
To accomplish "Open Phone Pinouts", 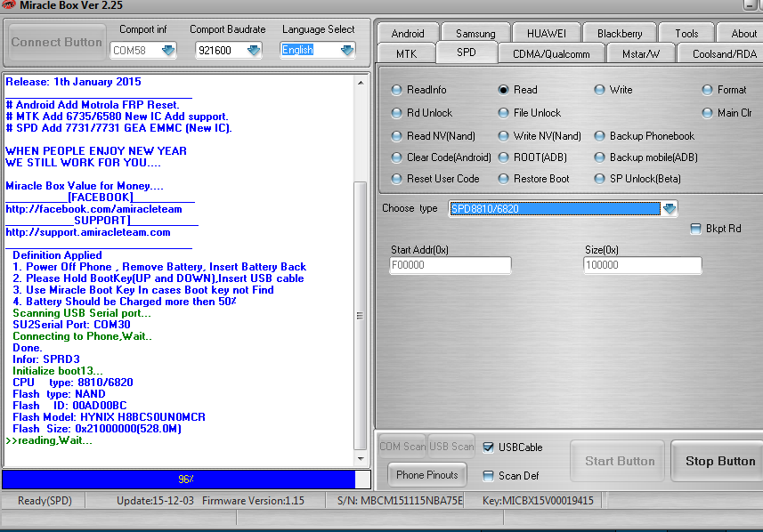I will click(426, 475).
